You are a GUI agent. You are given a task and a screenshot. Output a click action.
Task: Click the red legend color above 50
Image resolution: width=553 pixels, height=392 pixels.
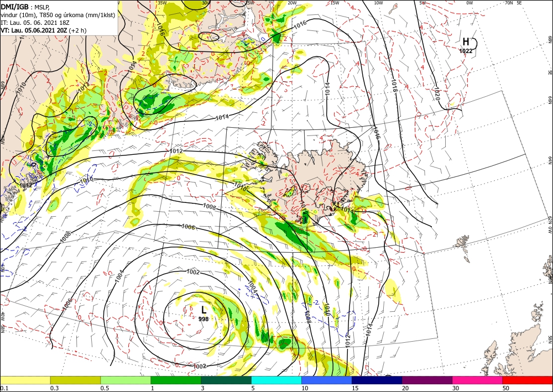[528, 380]
